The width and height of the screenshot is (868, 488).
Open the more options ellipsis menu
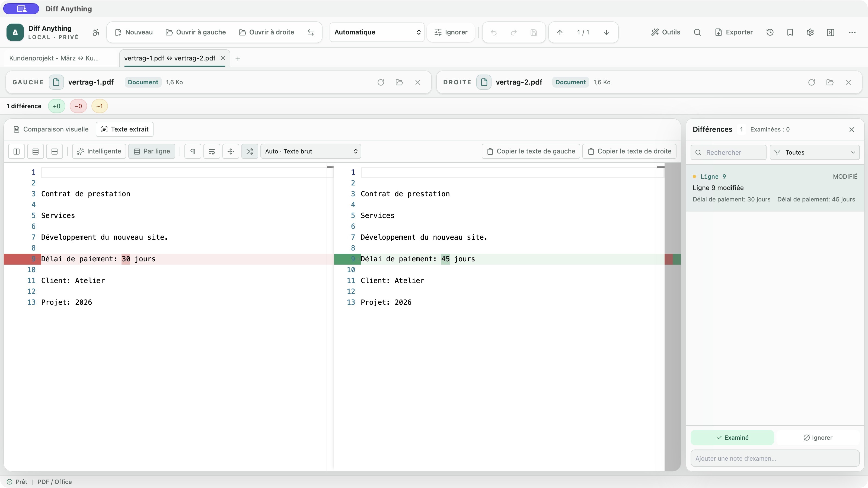[852, 32]
